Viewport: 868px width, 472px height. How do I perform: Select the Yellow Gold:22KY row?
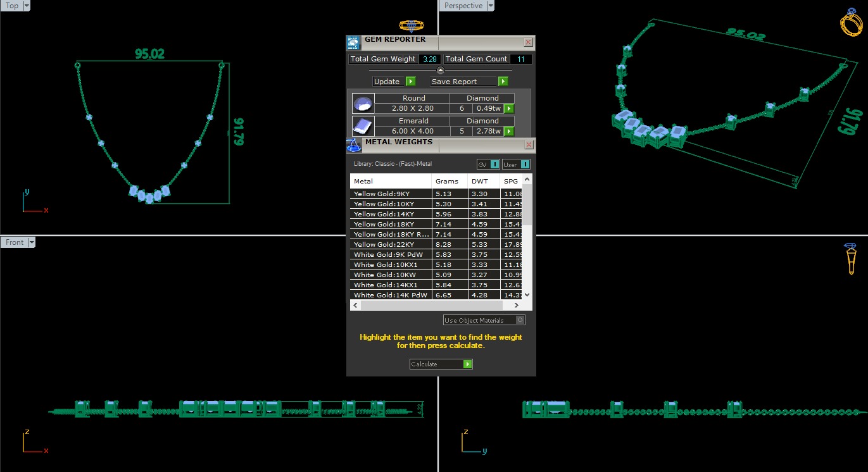click(437, 244)
